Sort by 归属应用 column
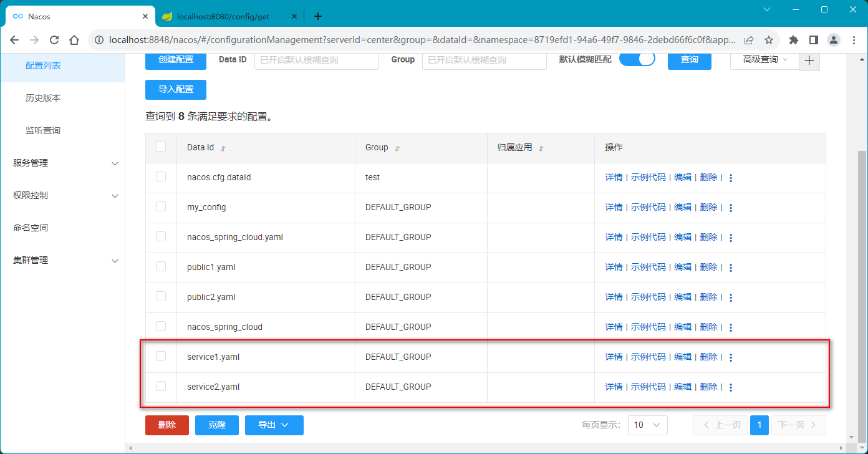This screenshot has width=868, height=454. pyautogui.click(x=541, y=148)
